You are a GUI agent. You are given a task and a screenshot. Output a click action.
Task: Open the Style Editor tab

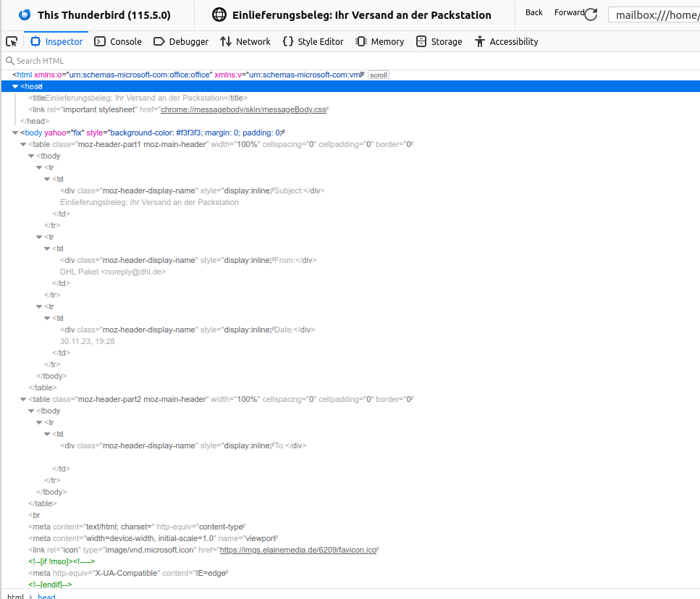pos(313,41)
